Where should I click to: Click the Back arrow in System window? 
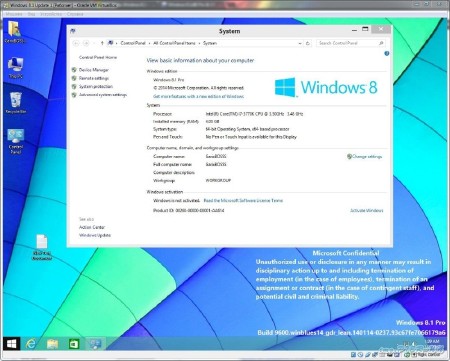click(76, 43)
